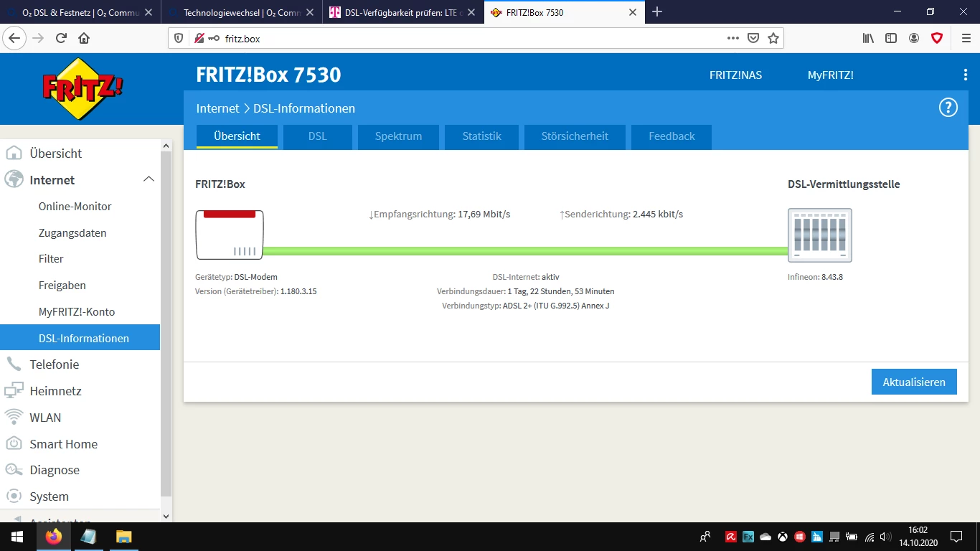Screen dimensions: 980x551
Task: Select the Feedback tab
Action: (x=672, y=136)
